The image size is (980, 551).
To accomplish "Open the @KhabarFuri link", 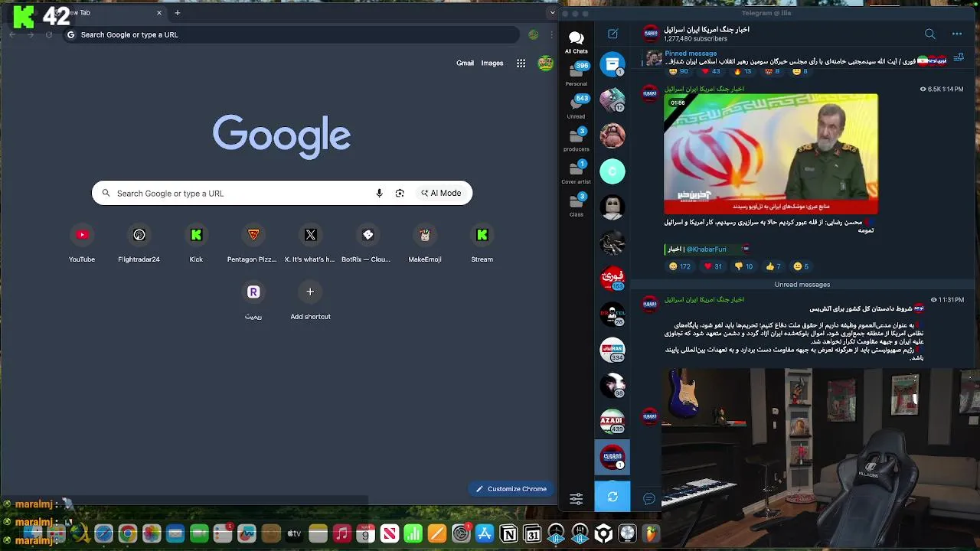I will tap(706, 249).
